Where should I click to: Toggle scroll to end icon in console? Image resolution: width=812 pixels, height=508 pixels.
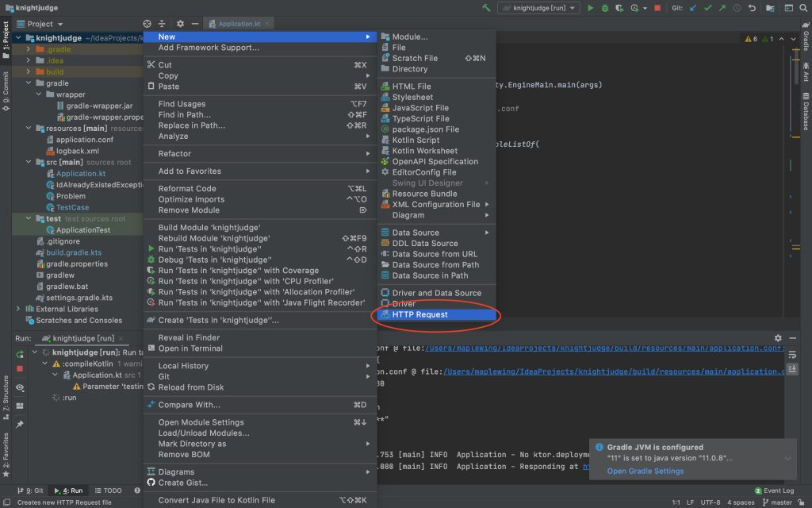coord(792,368)
